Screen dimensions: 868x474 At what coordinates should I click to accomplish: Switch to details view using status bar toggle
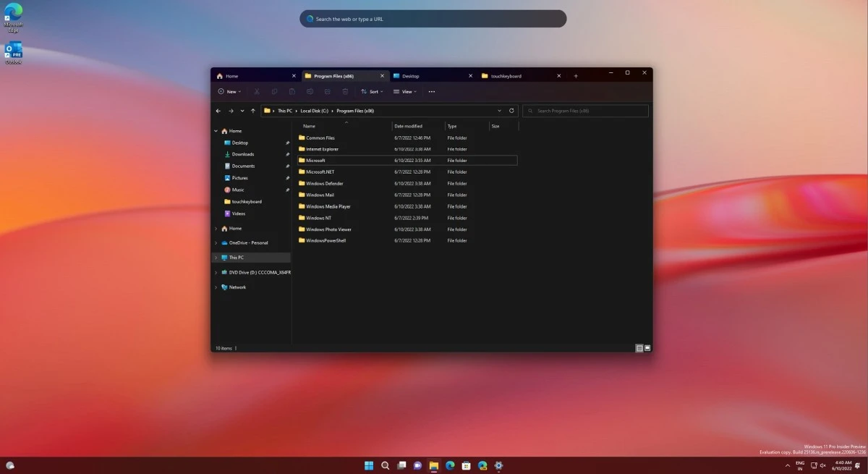(639, 347)
